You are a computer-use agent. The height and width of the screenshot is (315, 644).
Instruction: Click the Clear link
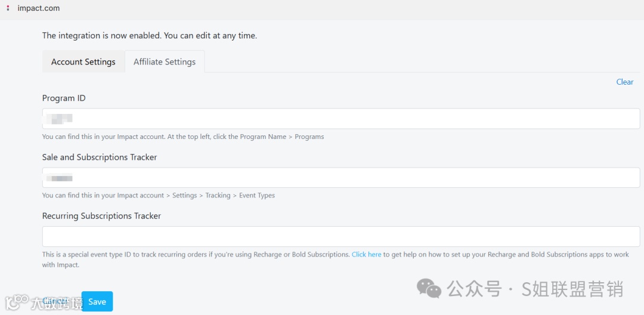click(625, 82)
